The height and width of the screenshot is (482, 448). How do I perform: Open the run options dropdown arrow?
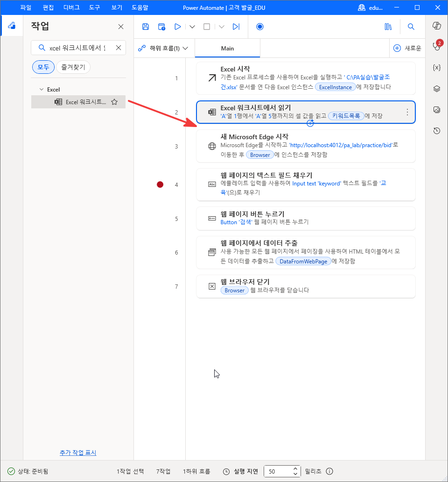pos(192,27)
